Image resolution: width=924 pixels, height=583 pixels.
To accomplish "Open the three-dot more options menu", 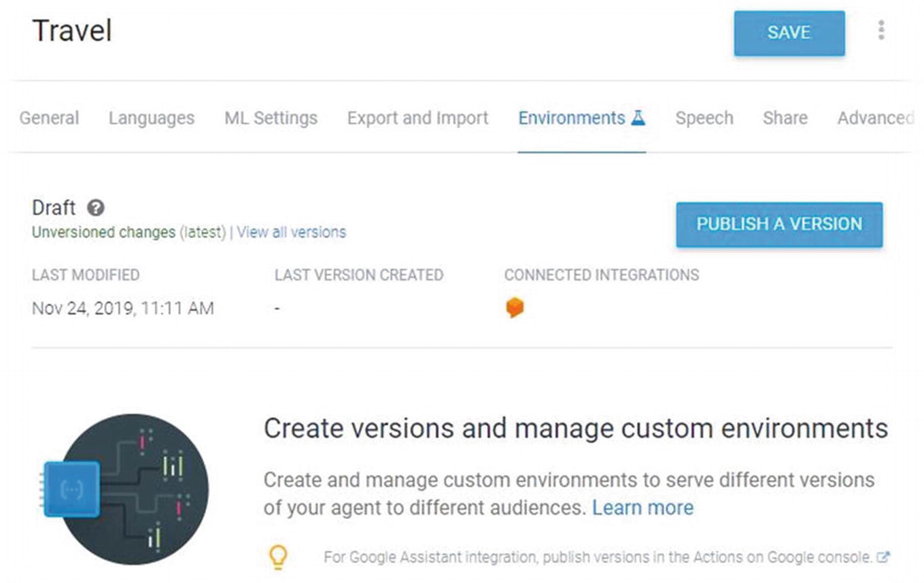I will (x=880, y=31).
